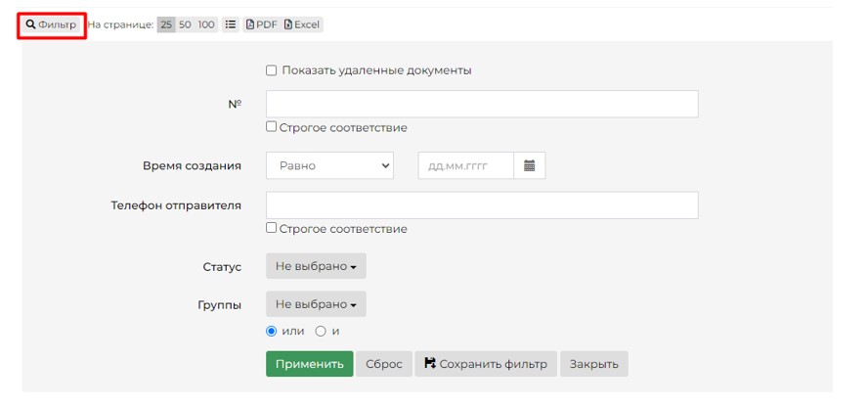
Task: Click the Фильтр search button
Action: 52,24
